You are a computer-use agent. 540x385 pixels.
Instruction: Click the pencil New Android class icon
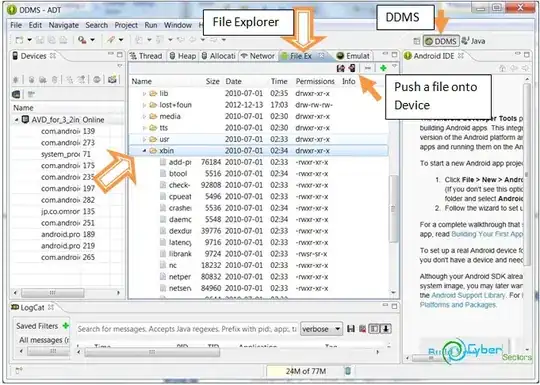pyautogui.click(x=111, y=40)
